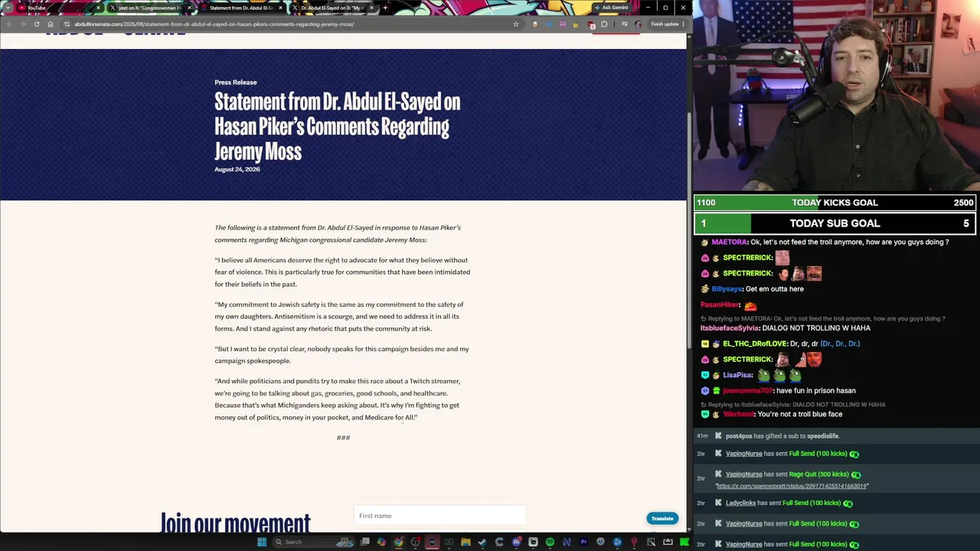This screenshot has width=980, height=551.
Task: Open the browser three-dot menu
Action: (x=684, y=24)
